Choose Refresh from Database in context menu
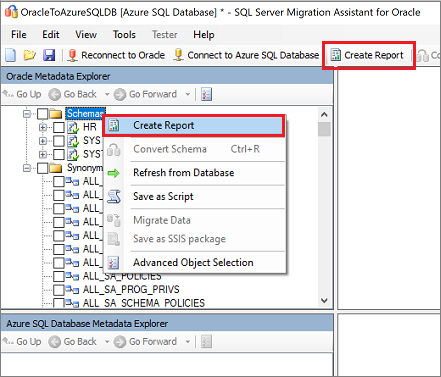The image size is (441, 377). (195, 173)
